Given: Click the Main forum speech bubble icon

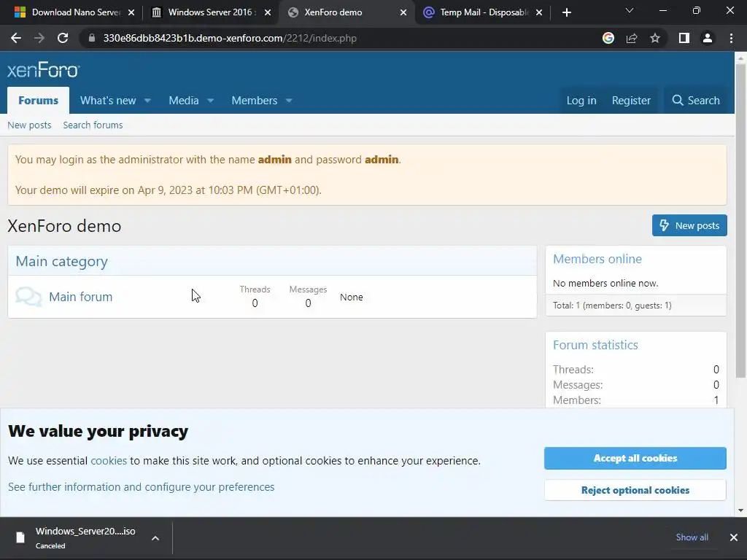Looking at the screenshot, I should [x=28, y=297].
